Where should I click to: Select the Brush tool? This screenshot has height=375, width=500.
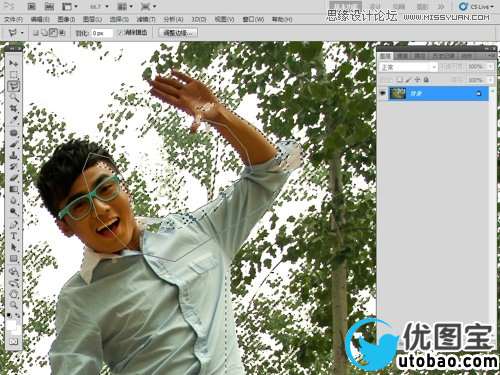click(x=13, y=144)
